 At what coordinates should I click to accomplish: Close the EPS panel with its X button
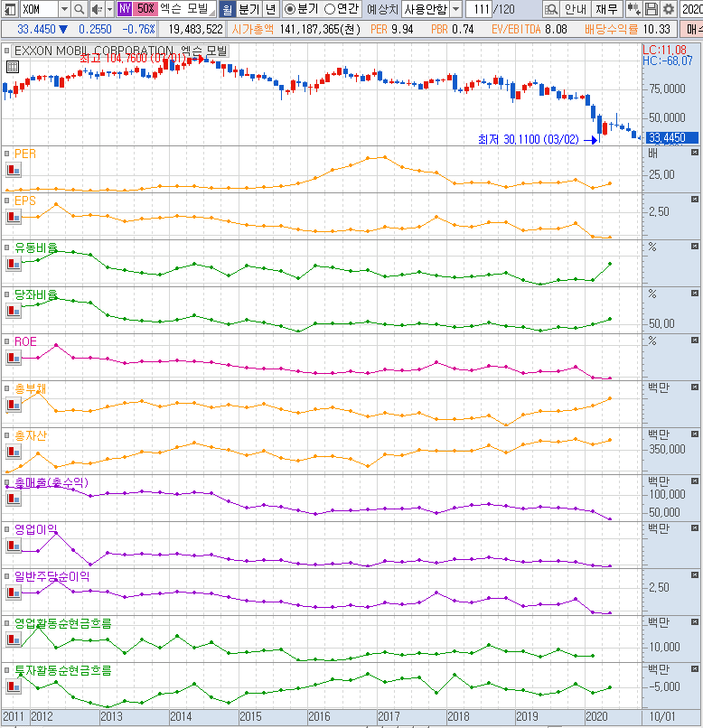(x=695, y=200)
